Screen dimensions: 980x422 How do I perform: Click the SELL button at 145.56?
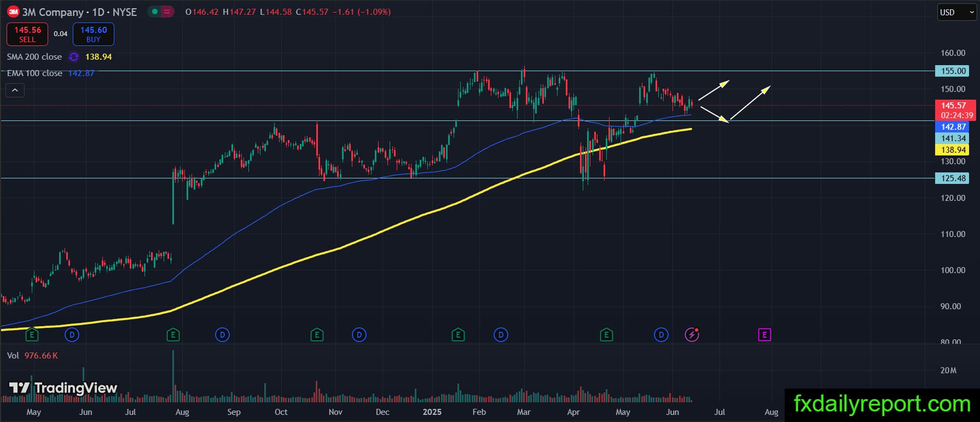27,34
